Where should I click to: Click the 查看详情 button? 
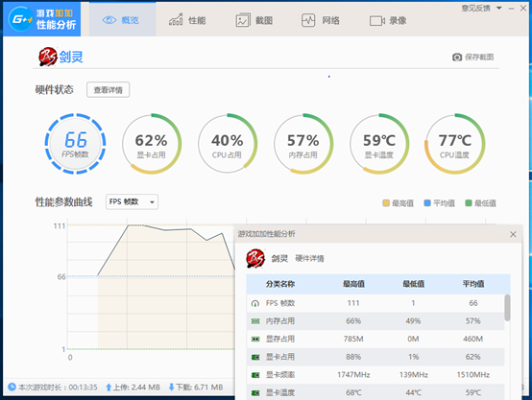(108, 90)
